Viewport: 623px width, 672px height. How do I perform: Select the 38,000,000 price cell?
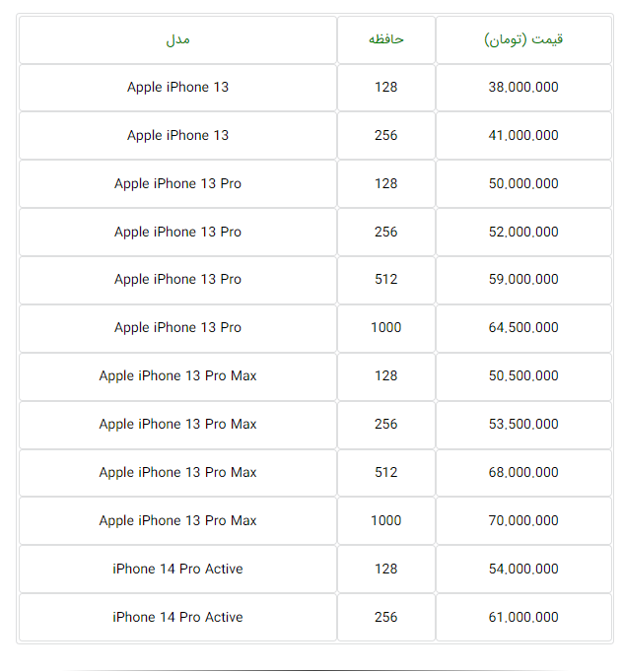point(523,87)
